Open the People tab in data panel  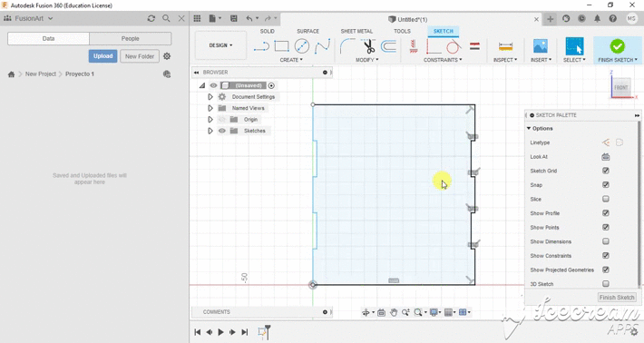(131, 39)
